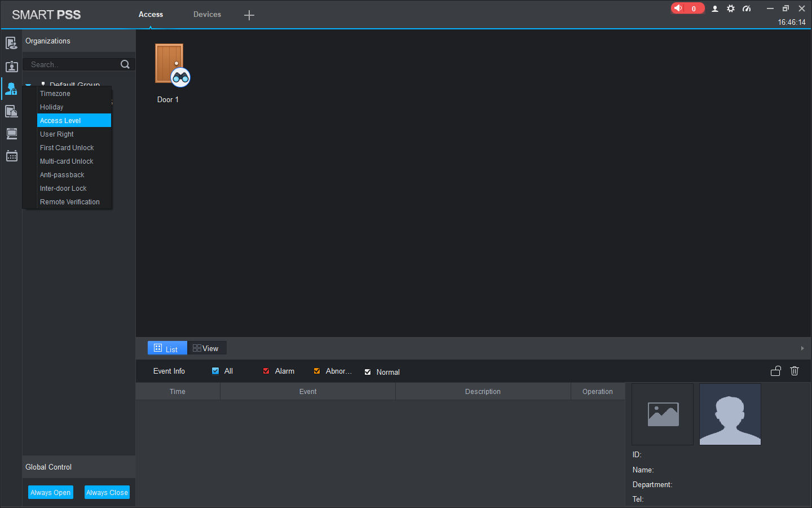Click the Event column header
Viewport: 812px width, 508px height.
coord(308,392)
